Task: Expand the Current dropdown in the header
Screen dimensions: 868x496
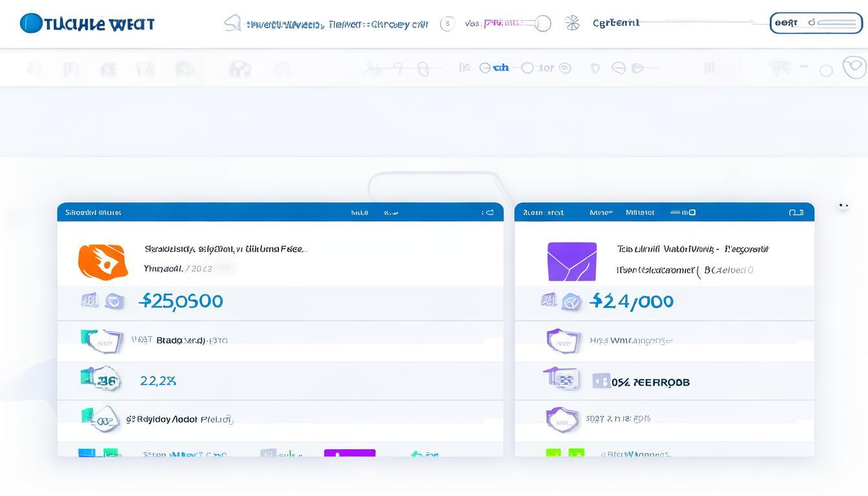Action: click(615, 22)
